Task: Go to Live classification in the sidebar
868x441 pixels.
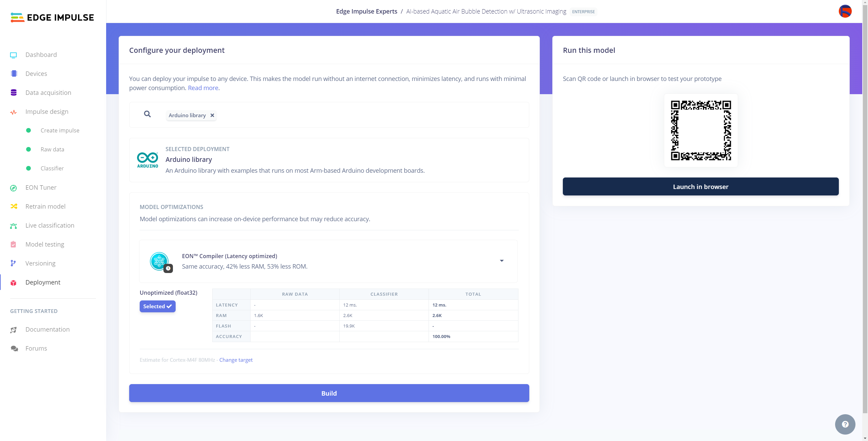Action: pyautogui.click(x=50, y=226)
